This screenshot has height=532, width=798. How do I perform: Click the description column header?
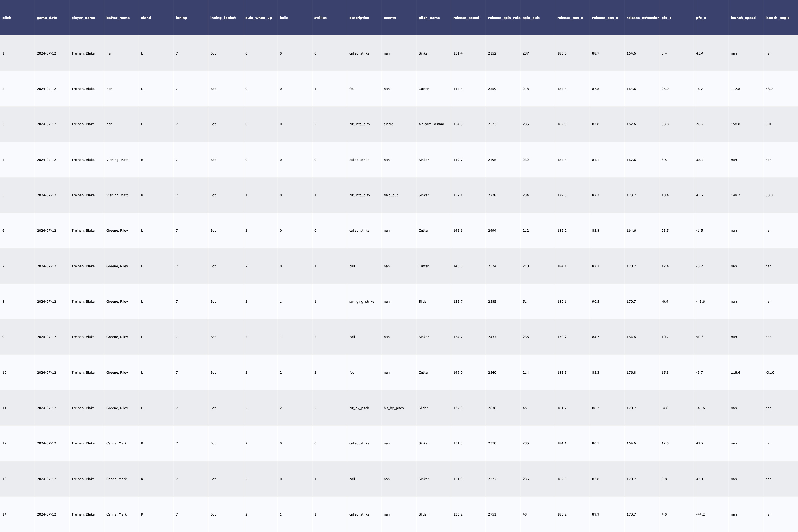pos(359,18)
